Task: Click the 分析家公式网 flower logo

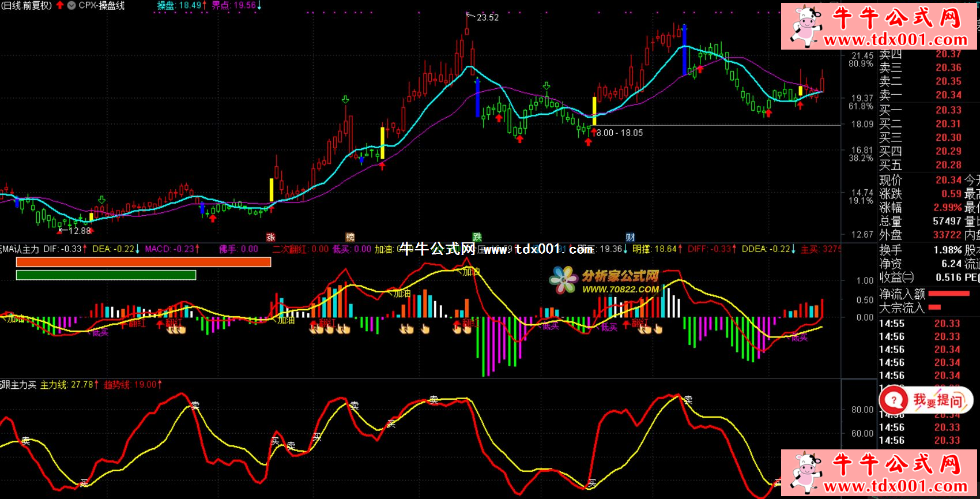Action: pos(563,280)
